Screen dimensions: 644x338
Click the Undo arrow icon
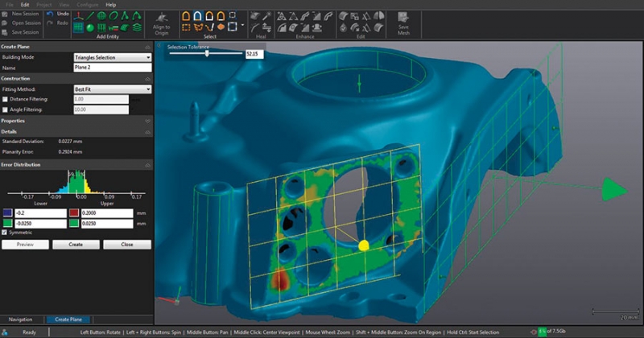(52, 14)
